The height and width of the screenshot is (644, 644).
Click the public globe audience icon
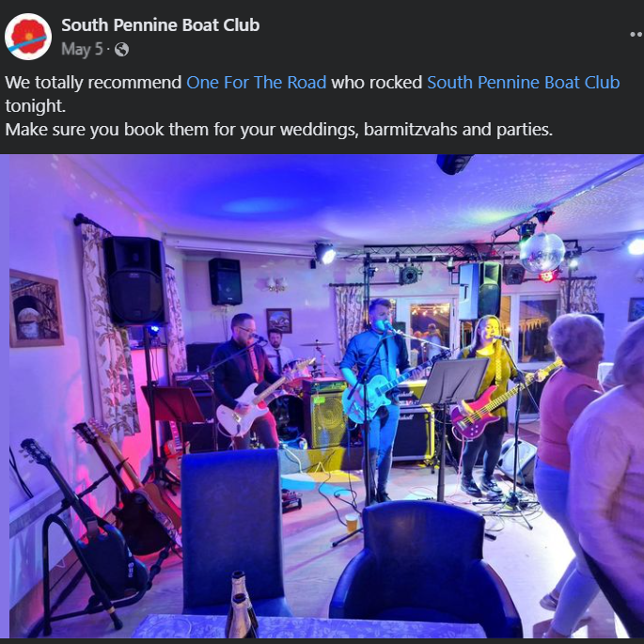point(121,50)
